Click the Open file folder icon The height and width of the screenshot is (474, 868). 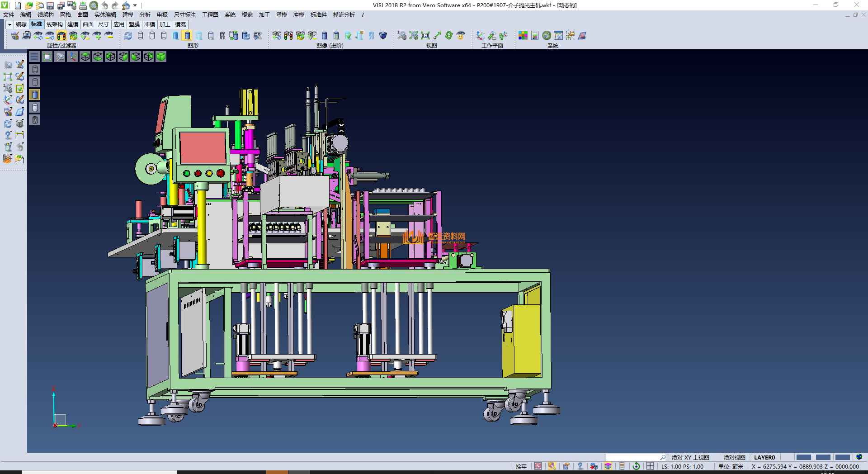[28, 5]
